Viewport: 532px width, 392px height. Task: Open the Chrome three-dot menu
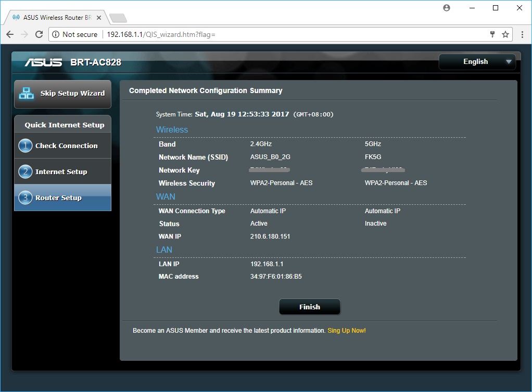click(523, 34)
